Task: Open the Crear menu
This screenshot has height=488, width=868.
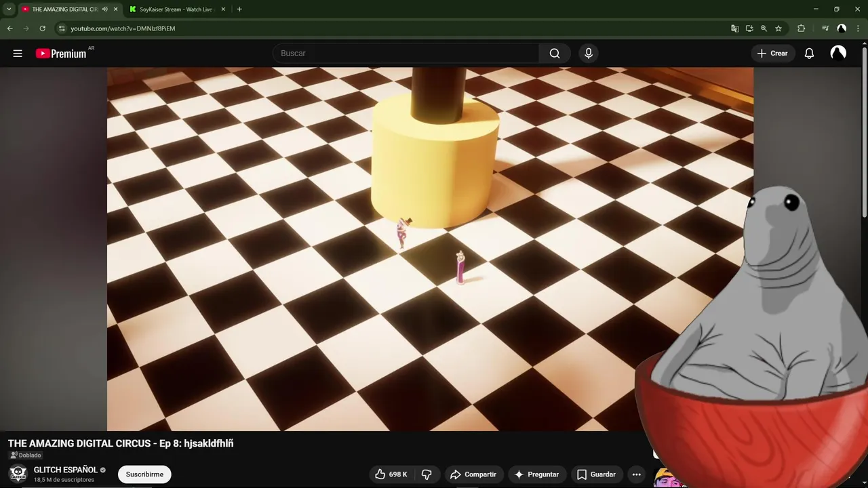Action: pos(772,54)
